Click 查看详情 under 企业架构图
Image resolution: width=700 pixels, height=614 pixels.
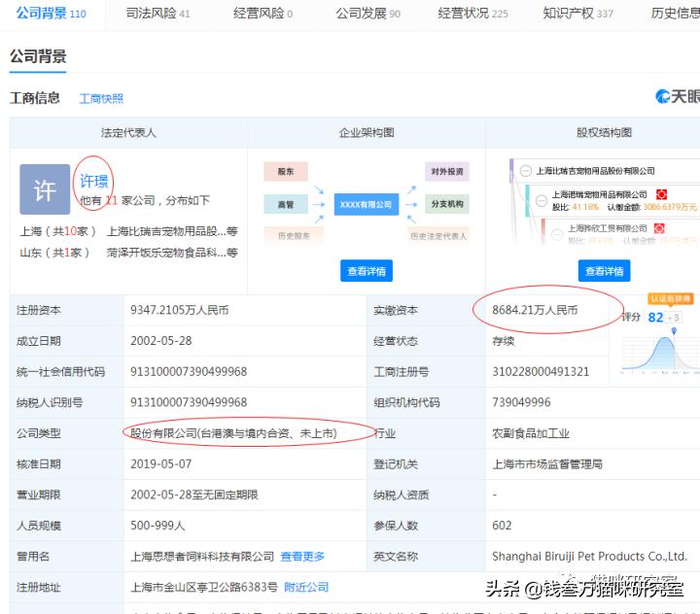tap(367, 271)
